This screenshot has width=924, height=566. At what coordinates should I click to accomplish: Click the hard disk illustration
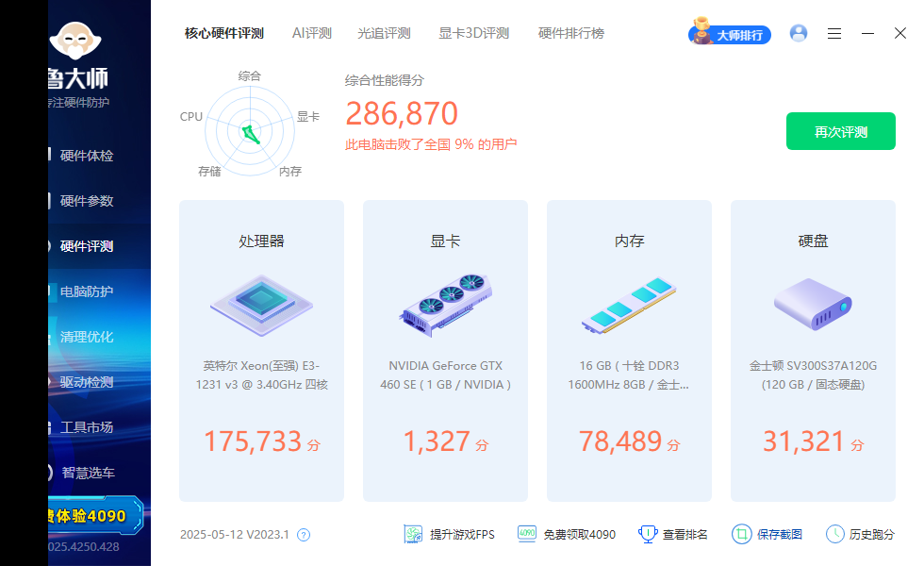pyautogui.click(x=813, y=304)
